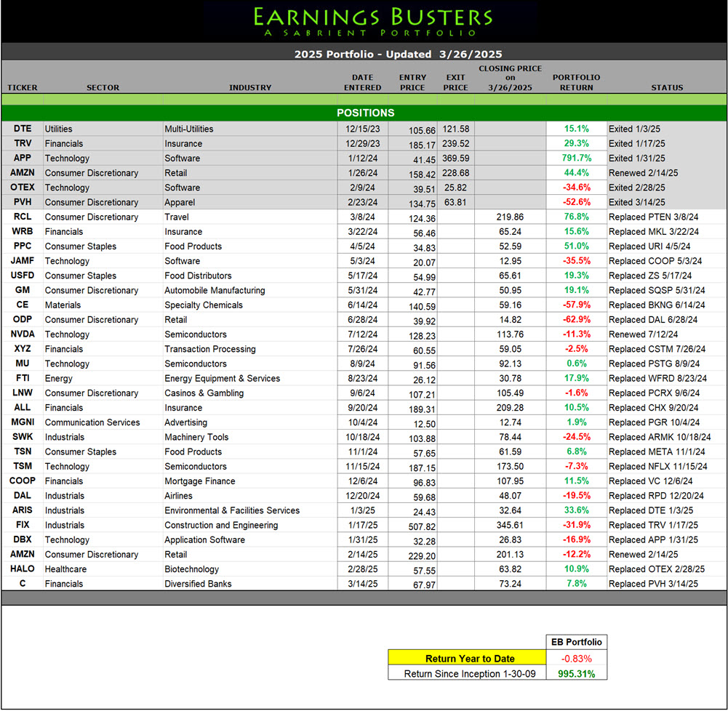Screen dimensions: 728x711
Task: Click the ODP ticker cell
Action: [x=23, y=319]
